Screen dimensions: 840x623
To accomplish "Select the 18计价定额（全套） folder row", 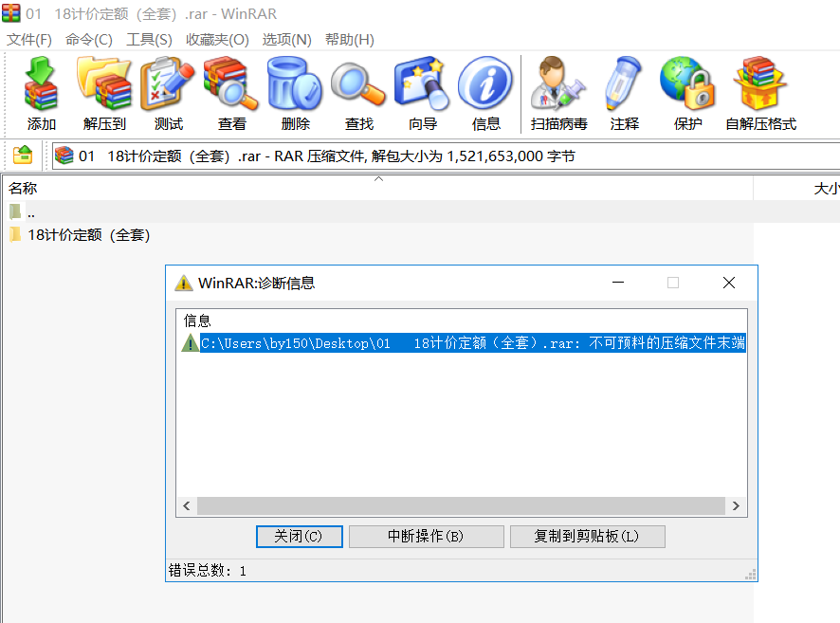I will click(x=377, y=234).
